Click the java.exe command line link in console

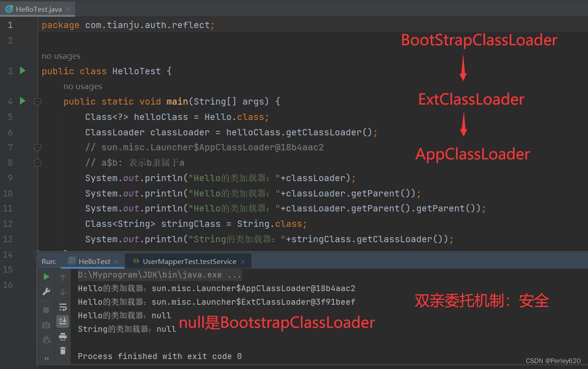coord(160,275)
